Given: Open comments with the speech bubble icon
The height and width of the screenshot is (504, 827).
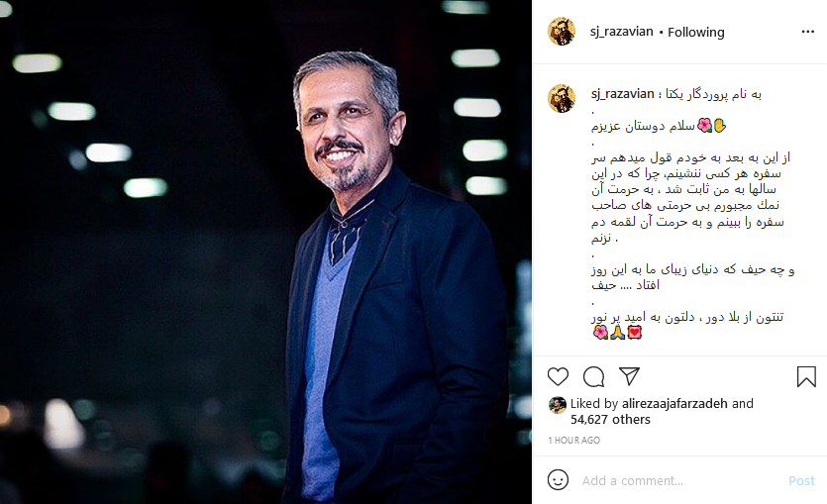Looking at the screenshot, I should click(x=593, y=376).
